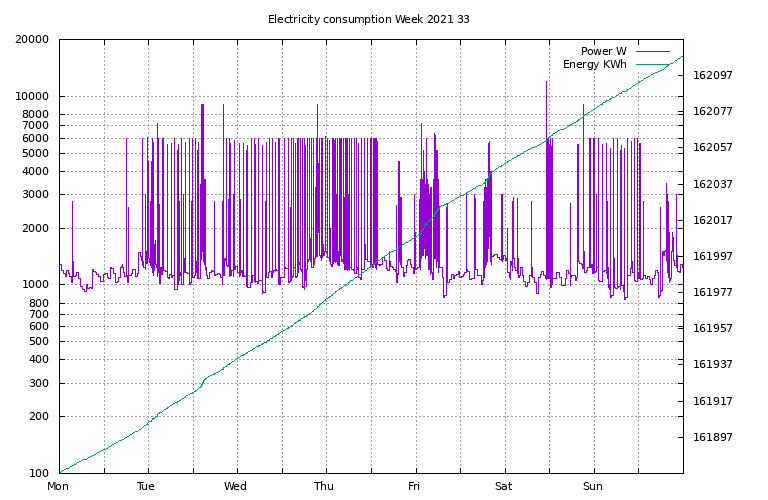Click the 161997 tick on the right axis
768x500 pixels.
click(713, 257)
